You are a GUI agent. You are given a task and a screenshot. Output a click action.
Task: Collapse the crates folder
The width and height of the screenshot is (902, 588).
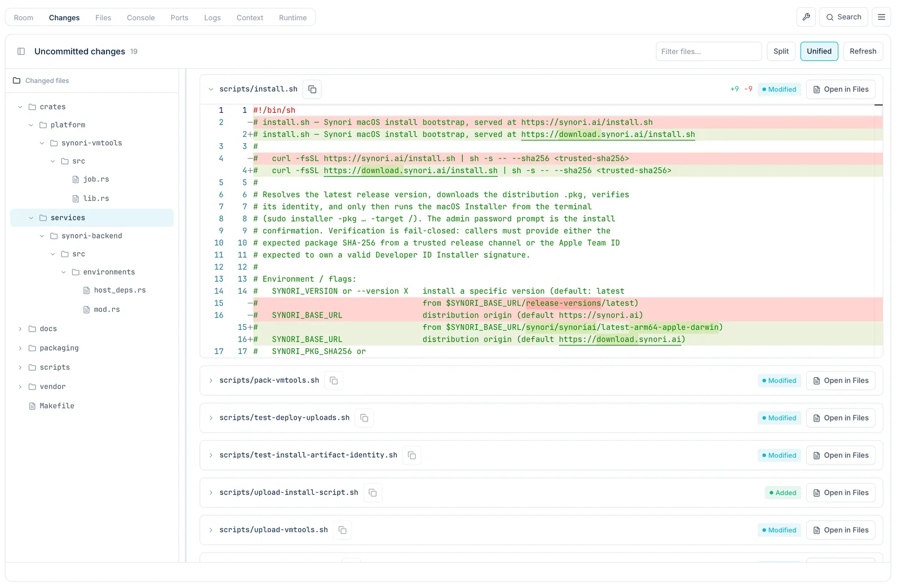(20, 107)
